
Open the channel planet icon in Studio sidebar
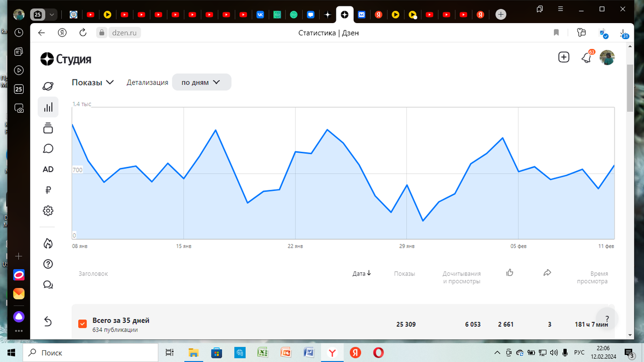click(x=48, y=86)
